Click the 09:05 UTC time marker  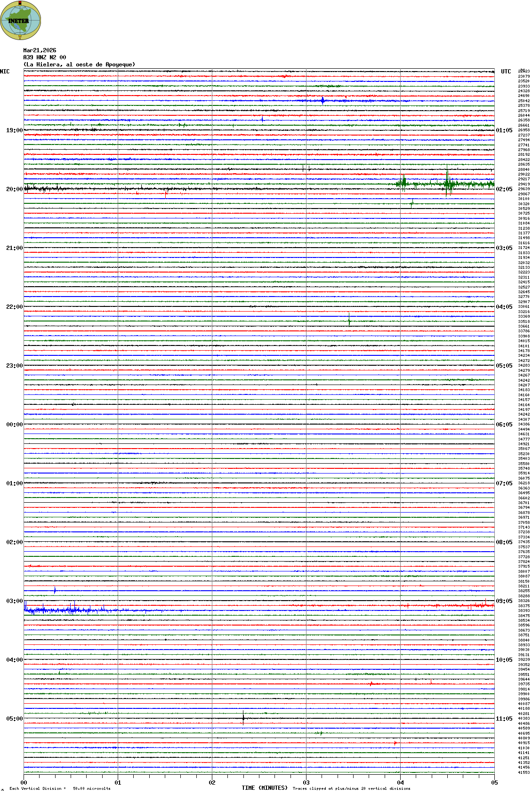click(504, 601)
